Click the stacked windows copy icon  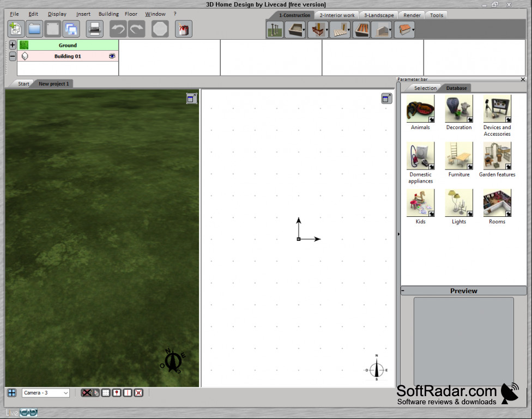pyautogui.click(x=71, y=29)
